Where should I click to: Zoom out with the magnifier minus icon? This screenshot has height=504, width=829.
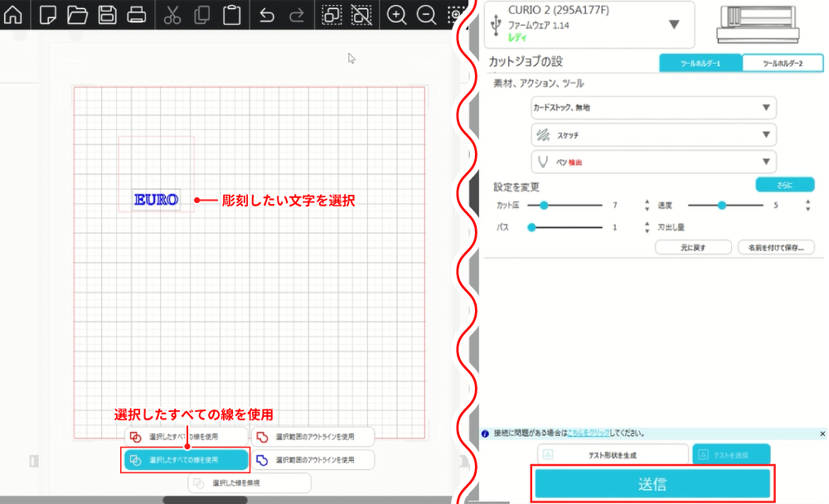427,14
